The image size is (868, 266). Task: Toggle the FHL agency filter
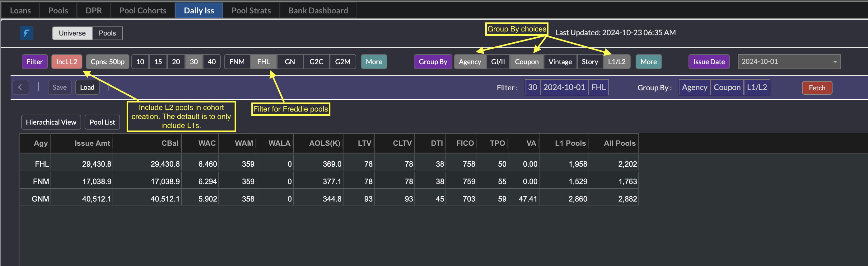tap(263, 62)
